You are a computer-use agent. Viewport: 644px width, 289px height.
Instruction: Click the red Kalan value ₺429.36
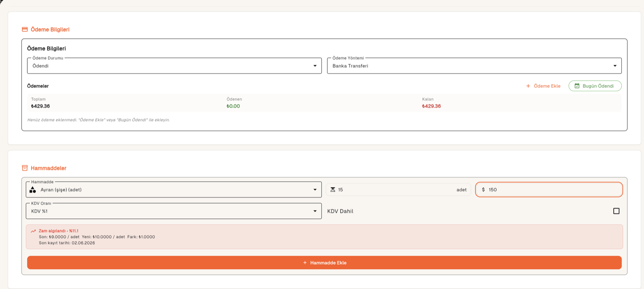(x=431, y=106)
